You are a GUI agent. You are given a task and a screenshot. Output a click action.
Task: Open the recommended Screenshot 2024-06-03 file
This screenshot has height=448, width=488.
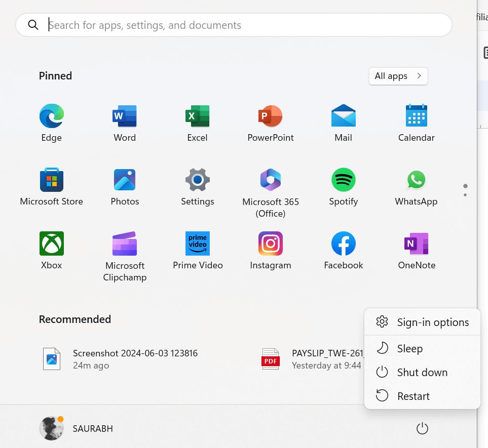pyautogui.click(x=134, y=359)
